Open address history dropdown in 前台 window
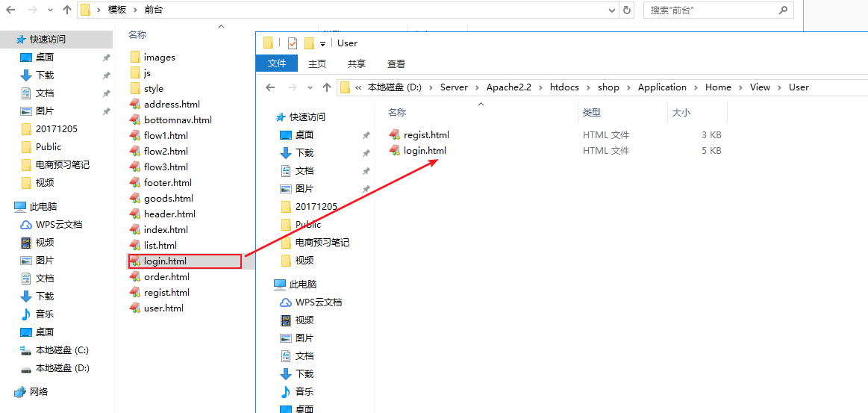 coord(612,10)
